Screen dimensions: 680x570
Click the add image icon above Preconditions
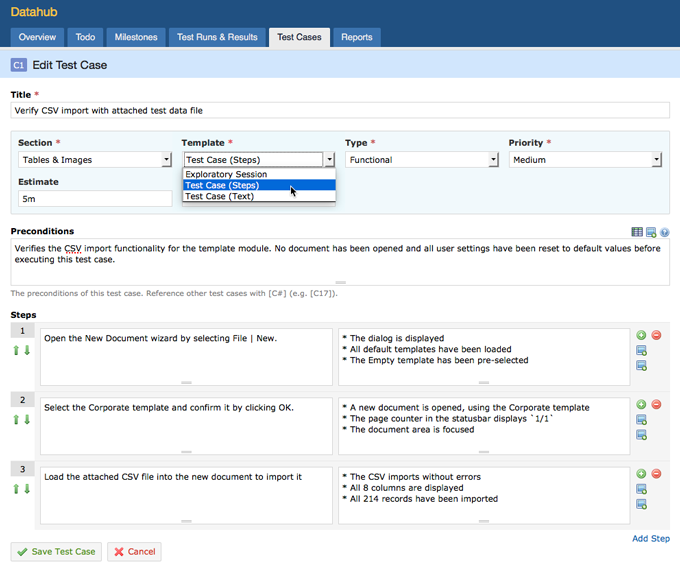pyautogui.click(x=651, y=232)
